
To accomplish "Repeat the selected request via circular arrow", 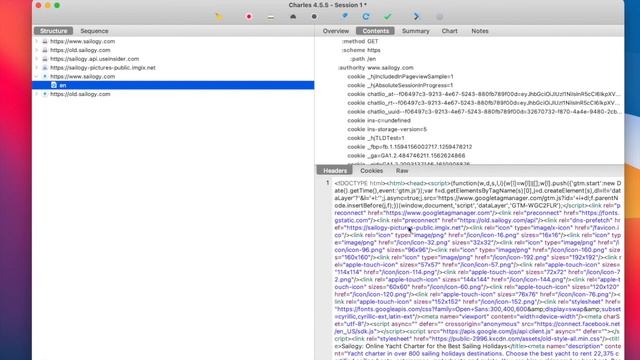I will tap(366, 17).
